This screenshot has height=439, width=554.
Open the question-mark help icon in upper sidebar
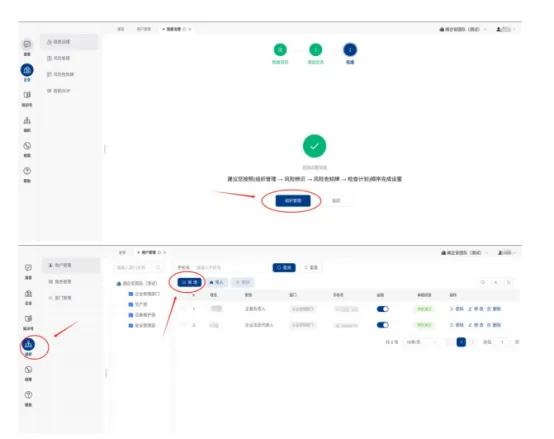tap(27, 171)
